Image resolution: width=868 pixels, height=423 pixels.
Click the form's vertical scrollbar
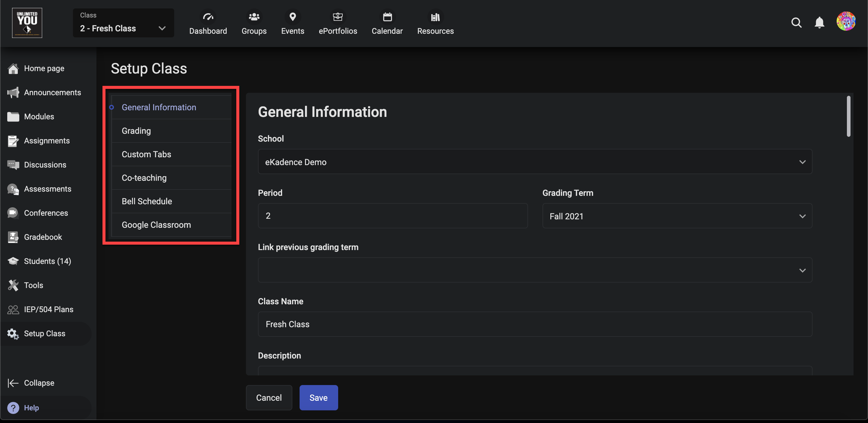pos(848,117)
